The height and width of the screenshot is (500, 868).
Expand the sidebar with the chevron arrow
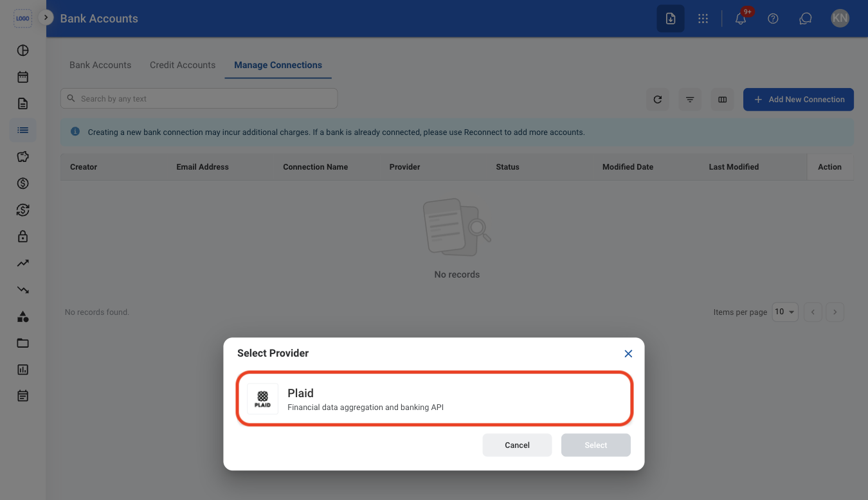[46, 17]
